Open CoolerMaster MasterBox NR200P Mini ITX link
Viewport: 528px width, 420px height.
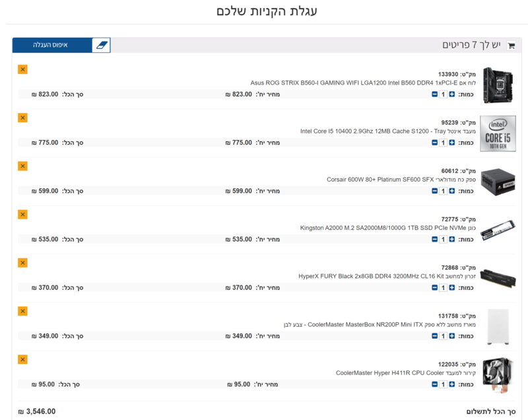[379, 325]
